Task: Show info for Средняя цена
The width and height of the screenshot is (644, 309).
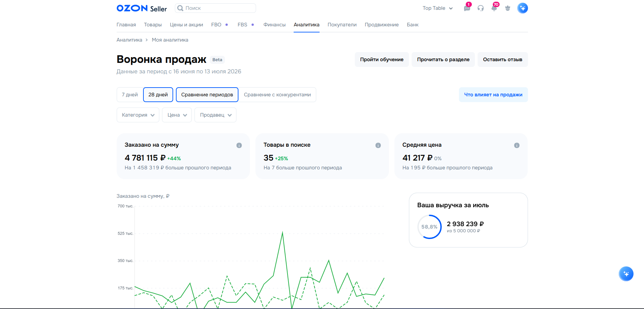Action: (x=517, y=145)
